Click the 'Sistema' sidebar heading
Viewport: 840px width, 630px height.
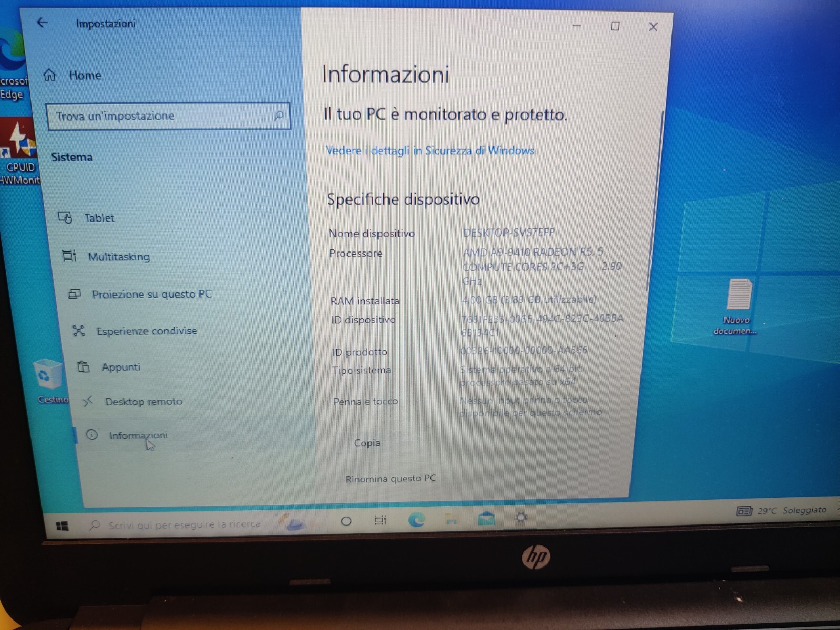click(x=71, y=157)
